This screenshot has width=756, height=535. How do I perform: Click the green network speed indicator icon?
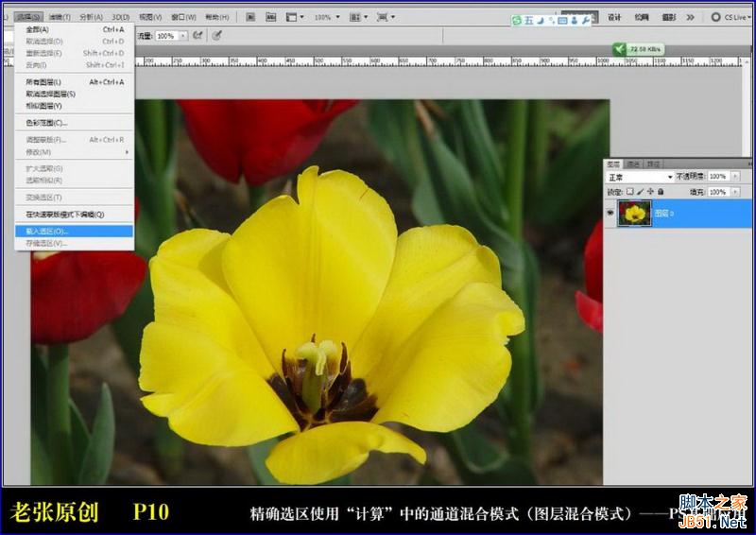click(x=619, y=49)
